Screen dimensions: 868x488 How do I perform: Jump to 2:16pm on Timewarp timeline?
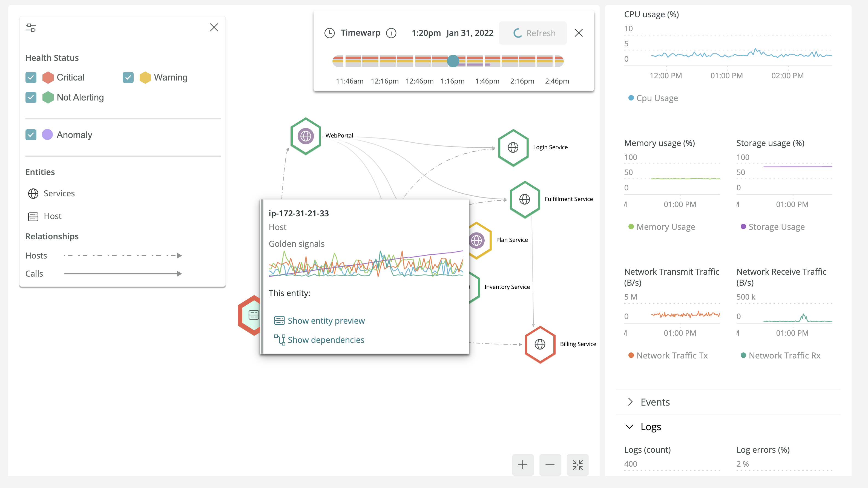[522, 81]
